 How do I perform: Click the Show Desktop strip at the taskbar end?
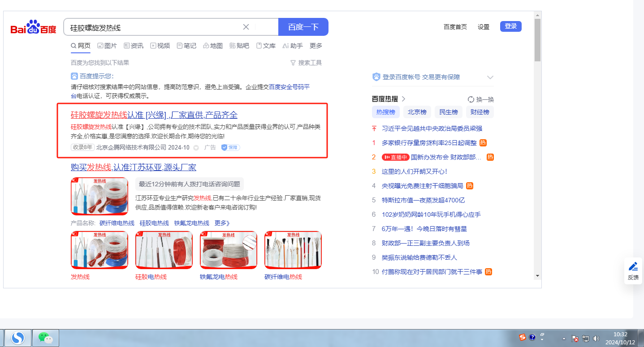point(641,338)
